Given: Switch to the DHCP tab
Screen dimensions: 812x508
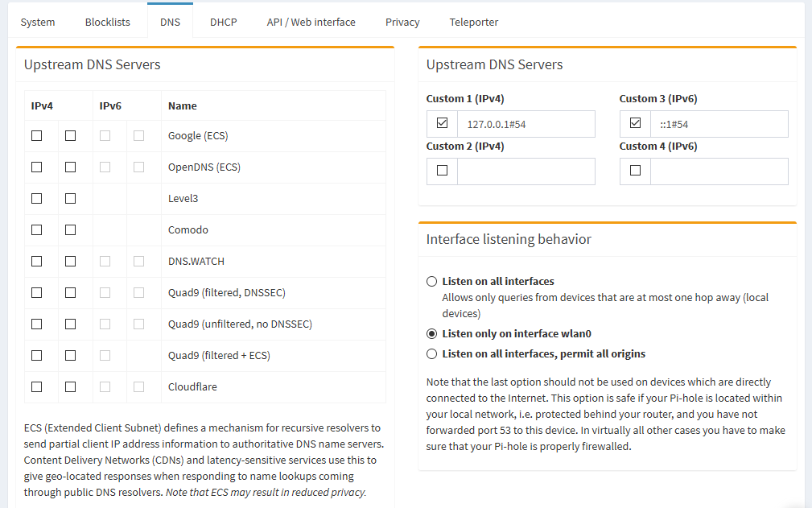Looking at the screenshot, I should point(223,22).
